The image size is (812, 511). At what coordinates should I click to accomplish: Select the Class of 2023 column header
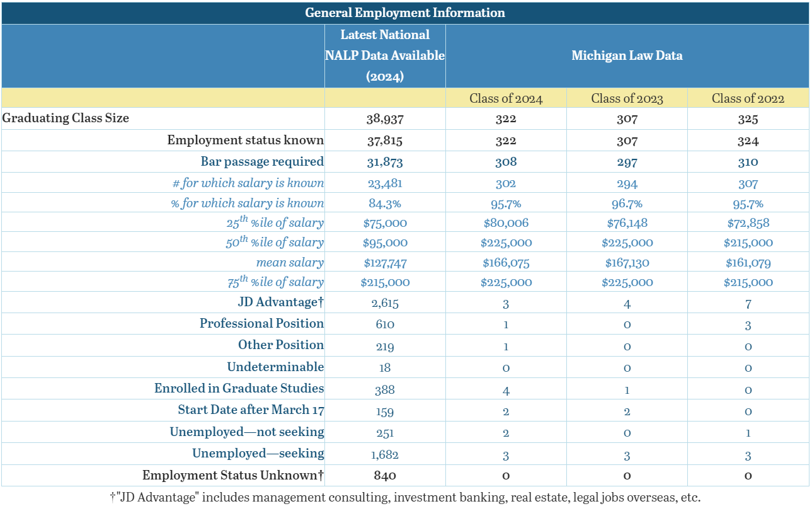pyautogui.click(x=627, y=98)
